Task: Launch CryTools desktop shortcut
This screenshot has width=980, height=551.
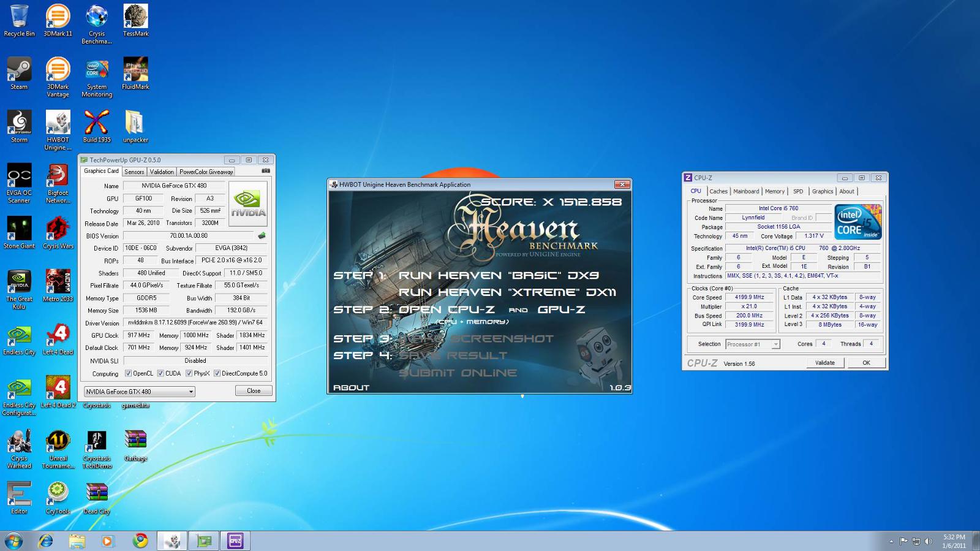Action: (58, 498)
